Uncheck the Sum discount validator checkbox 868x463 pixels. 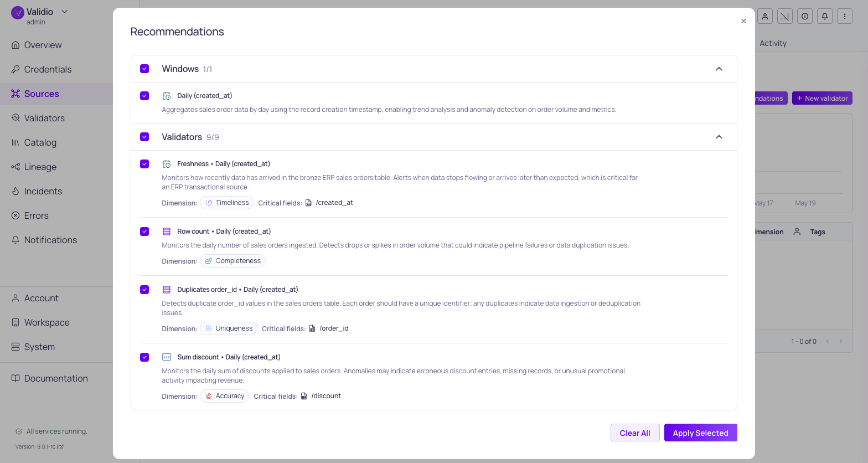tap(144, 357)
